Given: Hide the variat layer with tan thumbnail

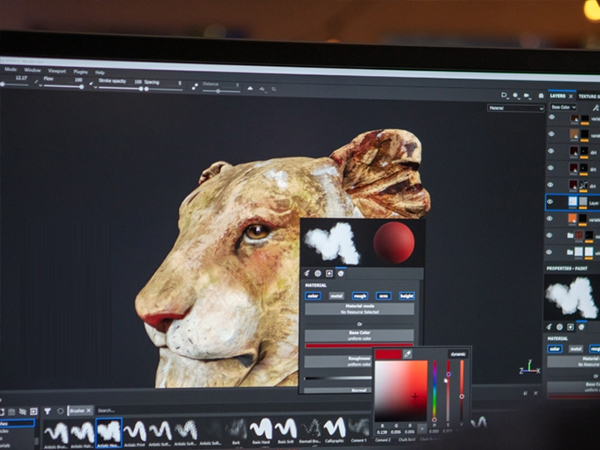Looking at the screenshot, I should tap(551, 134).
